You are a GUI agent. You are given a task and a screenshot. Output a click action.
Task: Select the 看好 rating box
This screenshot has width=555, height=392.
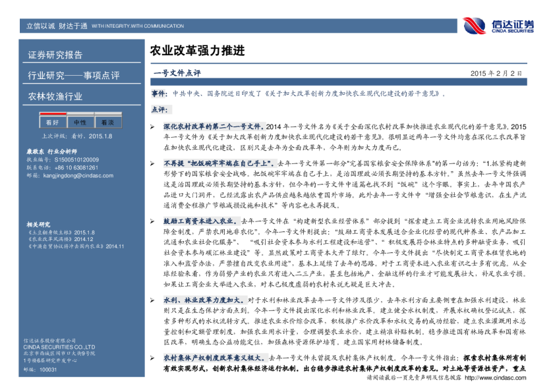point(52,123)
